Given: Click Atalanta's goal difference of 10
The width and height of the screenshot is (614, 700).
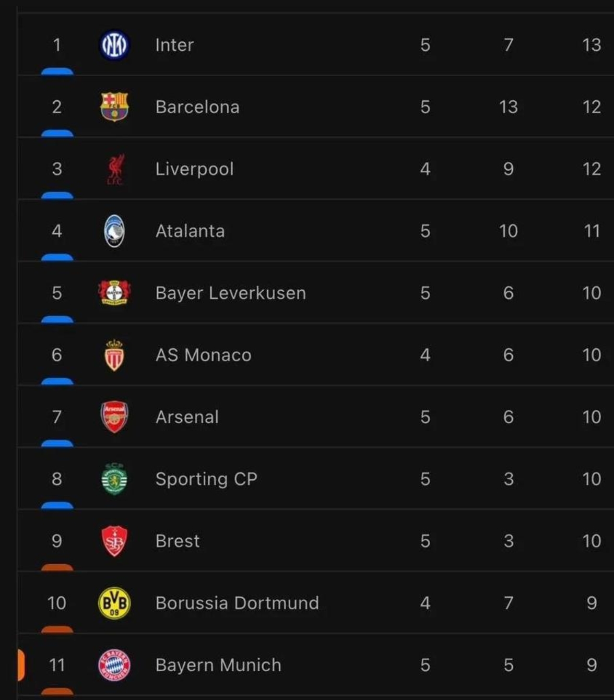Looking at the screenshot, I should click(508, 231).
